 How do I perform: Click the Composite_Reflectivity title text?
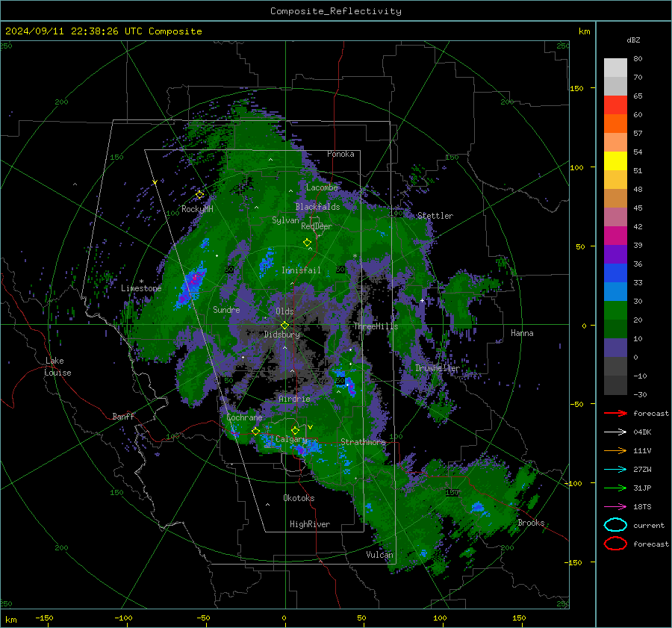pos(336,11)
